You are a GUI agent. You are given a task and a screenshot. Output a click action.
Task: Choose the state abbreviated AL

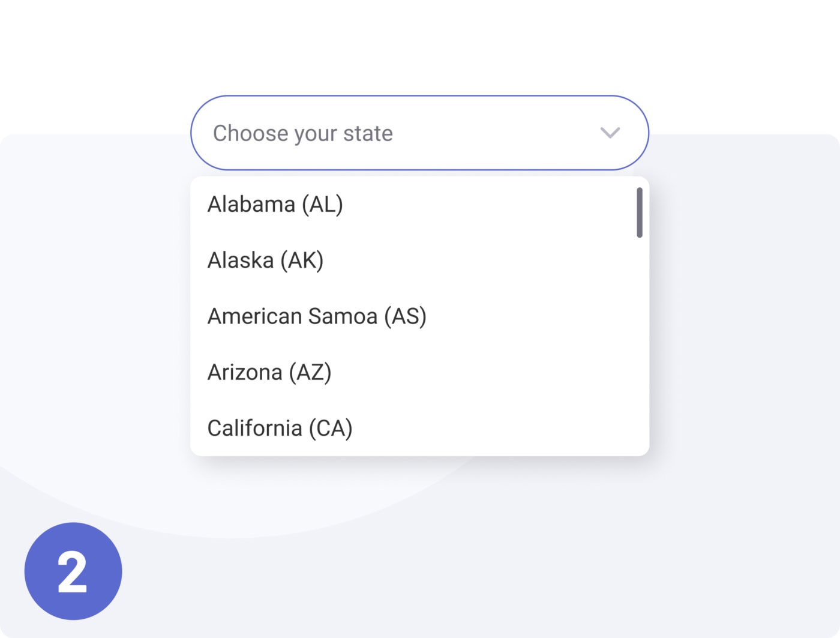[275, 205]
